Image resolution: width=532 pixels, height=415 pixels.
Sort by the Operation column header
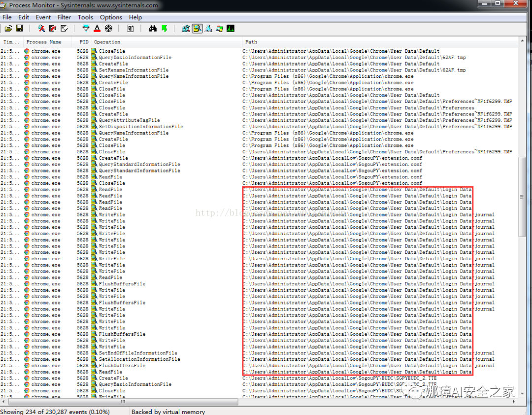[166, 42]
